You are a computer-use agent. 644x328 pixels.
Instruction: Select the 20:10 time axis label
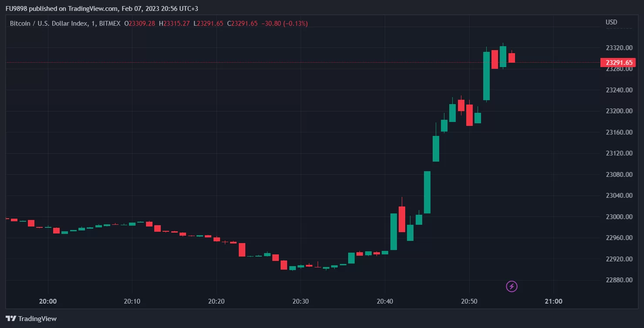[x=132, y=301]
